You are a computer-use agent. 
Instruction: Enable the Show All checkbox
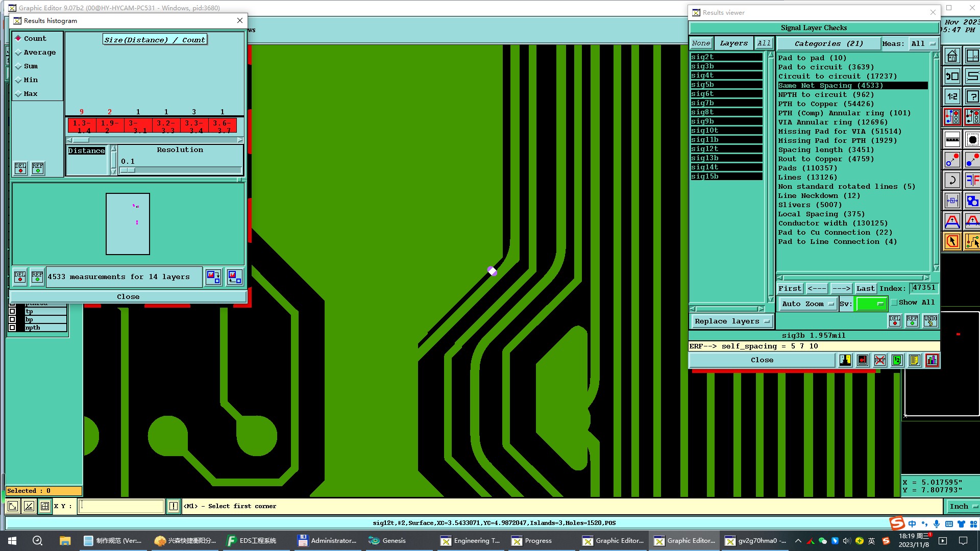point(894,303)
